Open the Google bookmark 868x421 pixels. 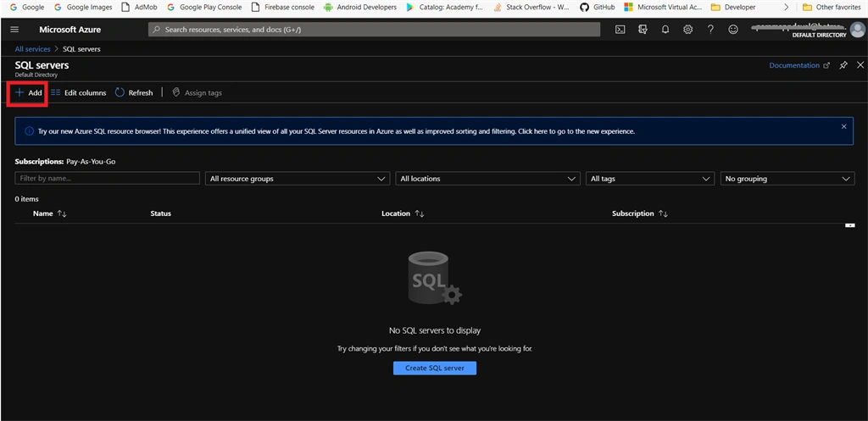[27, 7]
